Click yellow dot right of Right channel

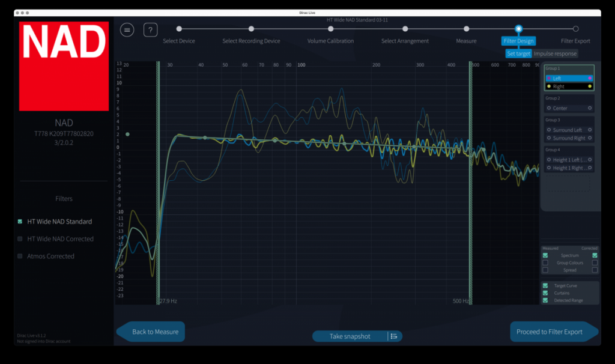(590, 86)
